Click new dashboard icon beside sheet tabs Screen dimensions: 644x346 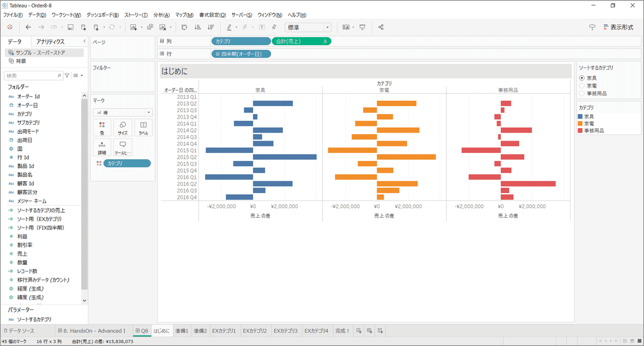pyautogui.click(x=370, y=330)
